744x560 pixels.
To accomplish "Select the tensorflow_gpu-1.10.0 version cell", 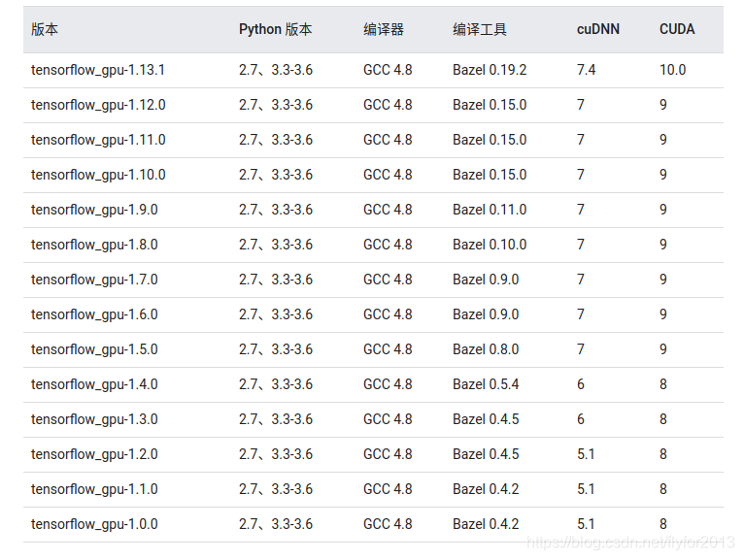I will 98,175.
